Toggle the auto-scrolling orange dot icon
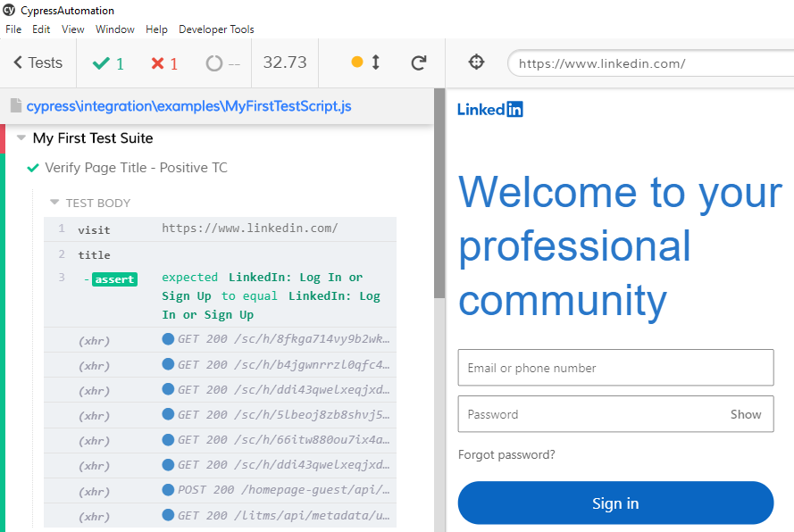This screenshot has height=532, width=794. point(357,62)
